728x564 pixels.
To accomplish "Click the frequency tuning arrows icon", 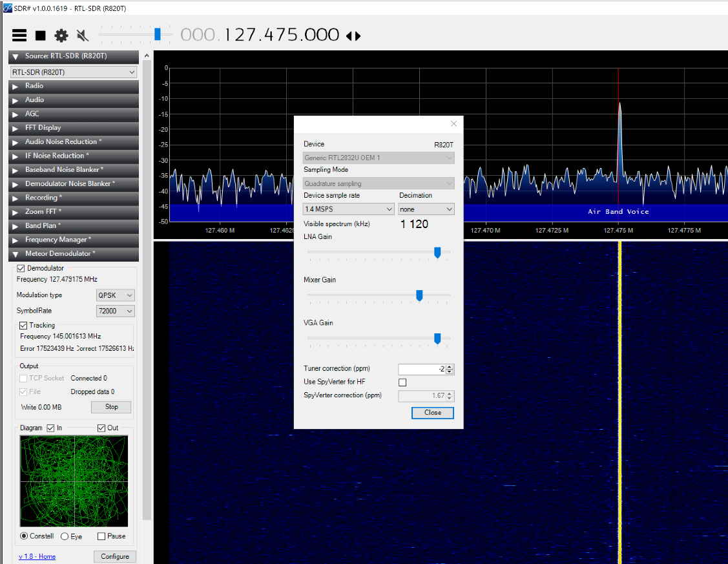I will tap(353, 36).
